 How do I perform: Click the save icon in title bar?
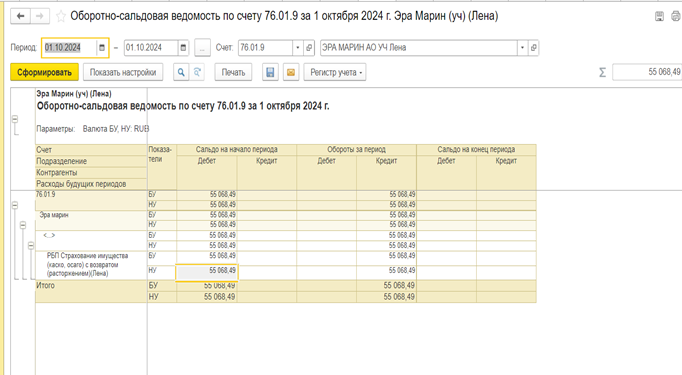659,17
